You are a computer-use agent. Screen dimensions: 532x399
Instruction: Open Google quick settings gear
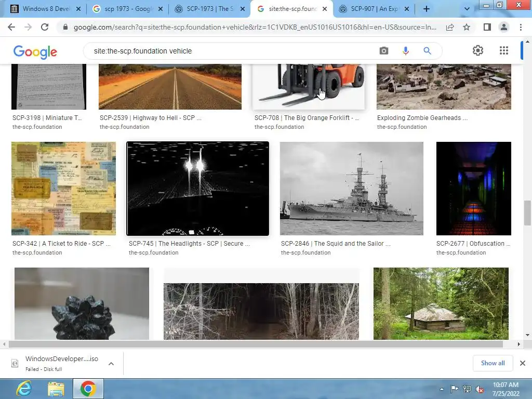click(x=478, y=50)
